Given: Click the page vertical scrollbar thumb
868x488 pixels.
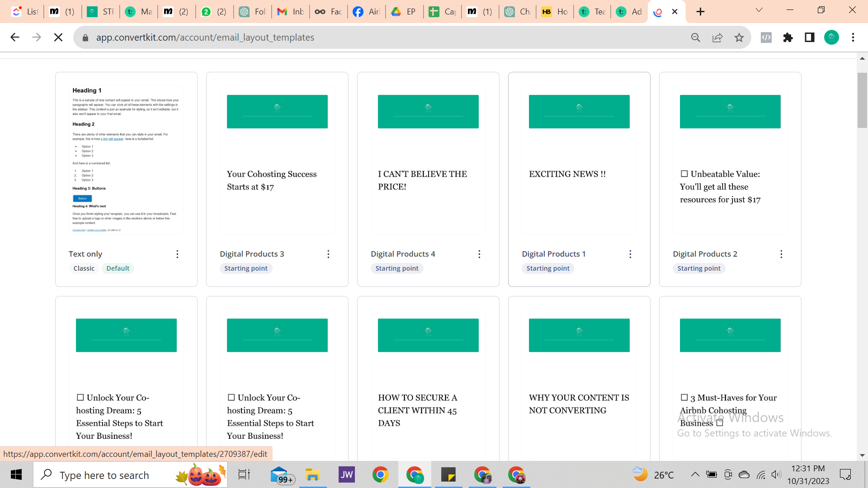Looking at the screenshot, I should pos(862,100).
